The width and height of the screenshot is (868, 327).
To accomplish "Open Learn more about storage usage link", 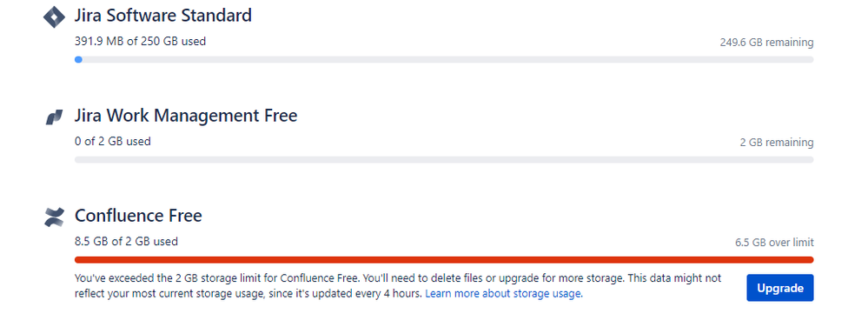I will [x=504, y=294].
